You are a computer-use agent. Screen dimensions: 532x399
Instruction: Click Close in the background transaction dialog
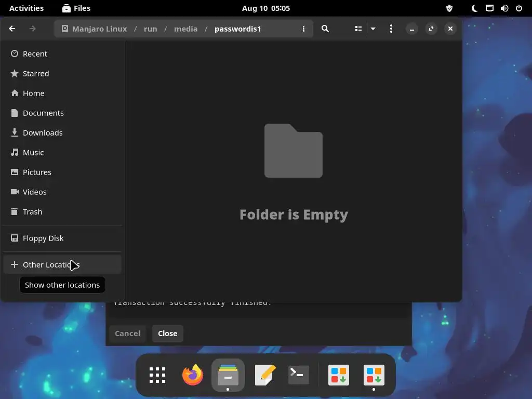pyautogui.click(x=168, y=334)
